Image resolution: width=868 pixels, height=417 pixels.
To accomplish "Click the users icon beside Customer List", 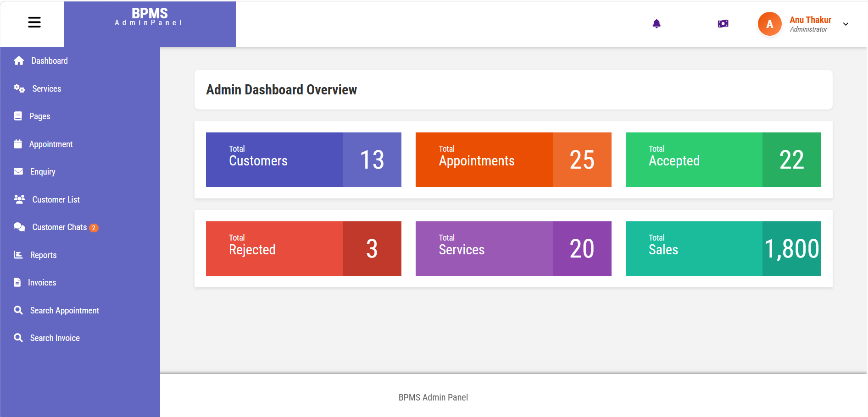I will pos(19,199).
